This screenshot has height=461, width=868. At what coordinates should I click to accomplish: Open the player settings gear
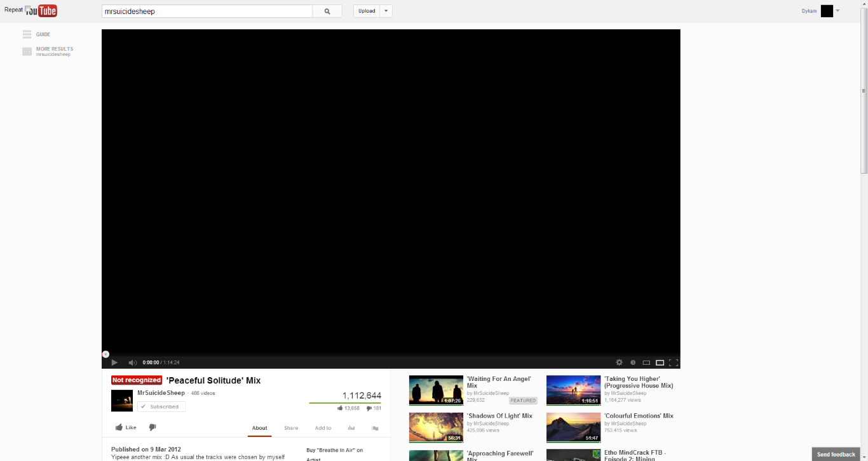click(619, 362)
